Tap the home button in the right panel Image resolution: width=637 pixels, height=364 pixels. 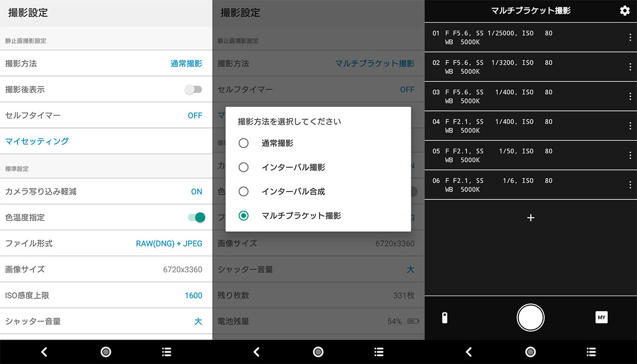(530, 352)
